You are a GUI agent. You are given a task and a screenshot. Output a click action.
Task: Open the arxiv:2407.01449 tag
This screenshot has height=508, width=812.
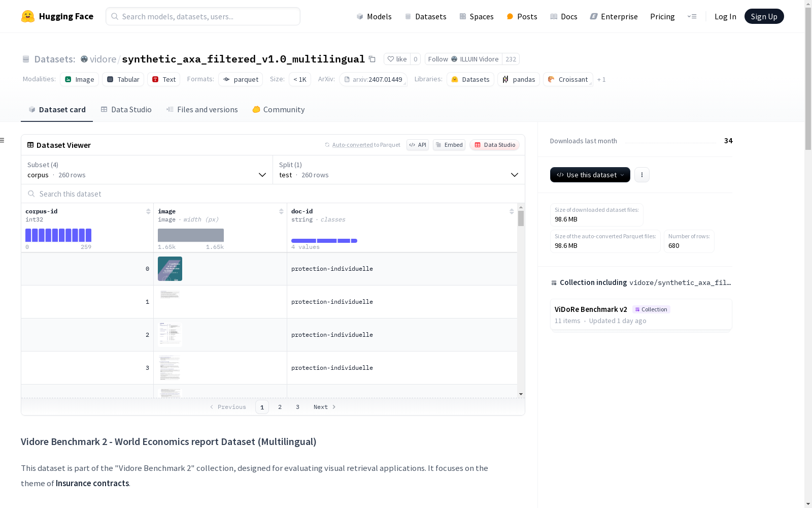(373, 79)
